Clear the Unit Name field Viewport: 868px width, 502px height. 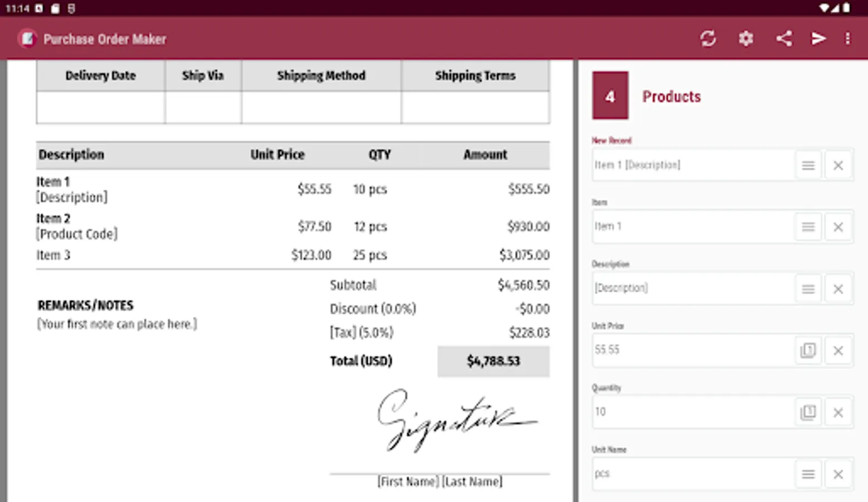click(x=837, y=474)
